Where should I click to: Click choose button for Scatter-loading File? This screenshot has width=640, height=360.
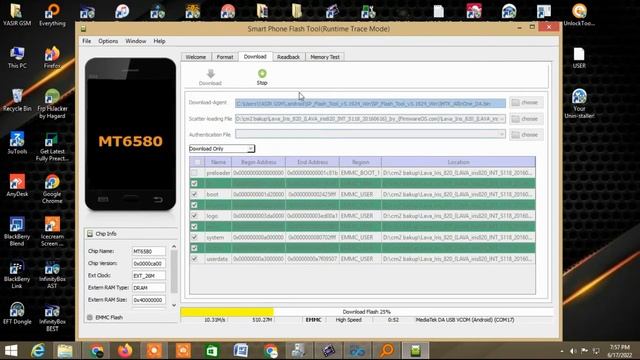click(x=526, y=119)
